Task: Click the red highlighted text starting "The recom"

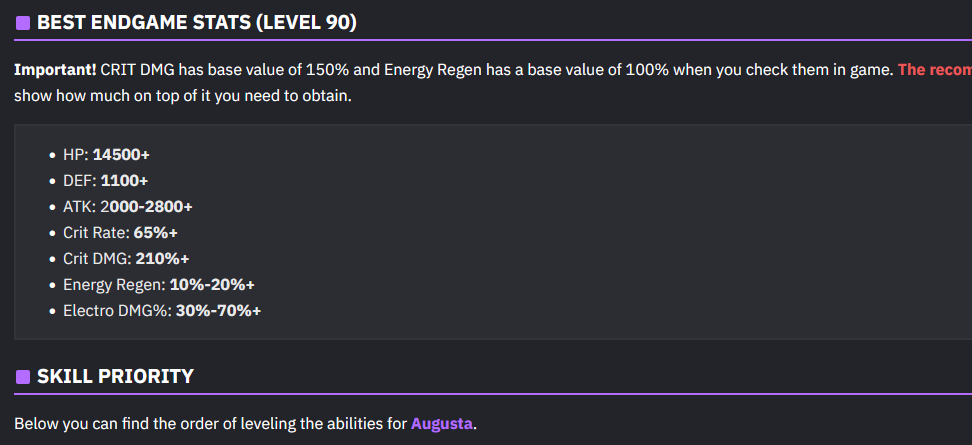Action: [934, 71]
